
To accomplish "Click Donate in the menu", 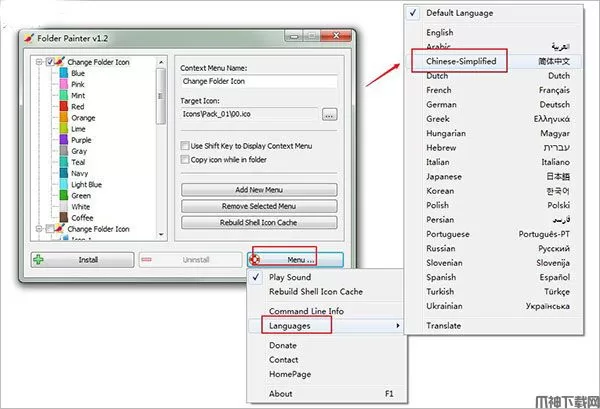I will (325, 345).
